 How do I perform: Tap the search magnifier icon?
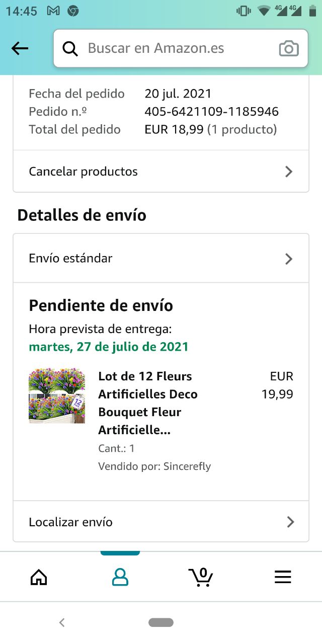[70, 48]
